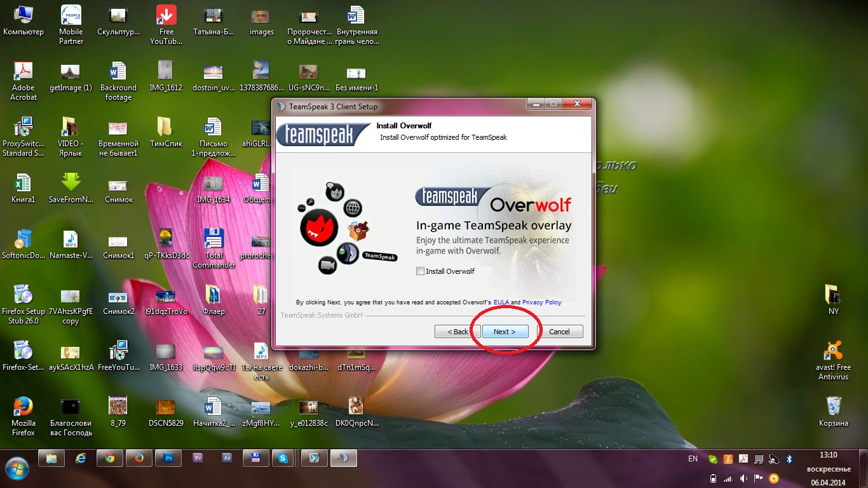Select the Книга1 Excel file icon
This screenshot has height=488, width=868.
24,188
